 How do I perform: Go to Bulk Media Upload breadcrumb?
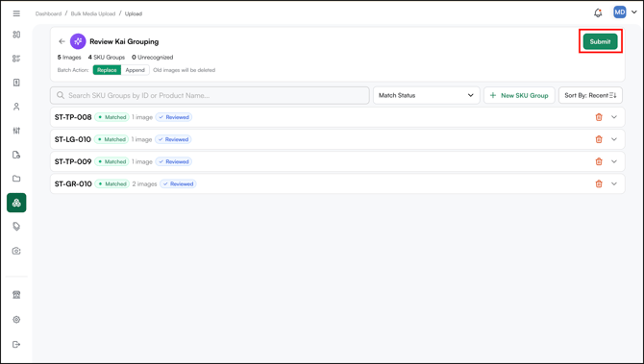pos(93,13)
